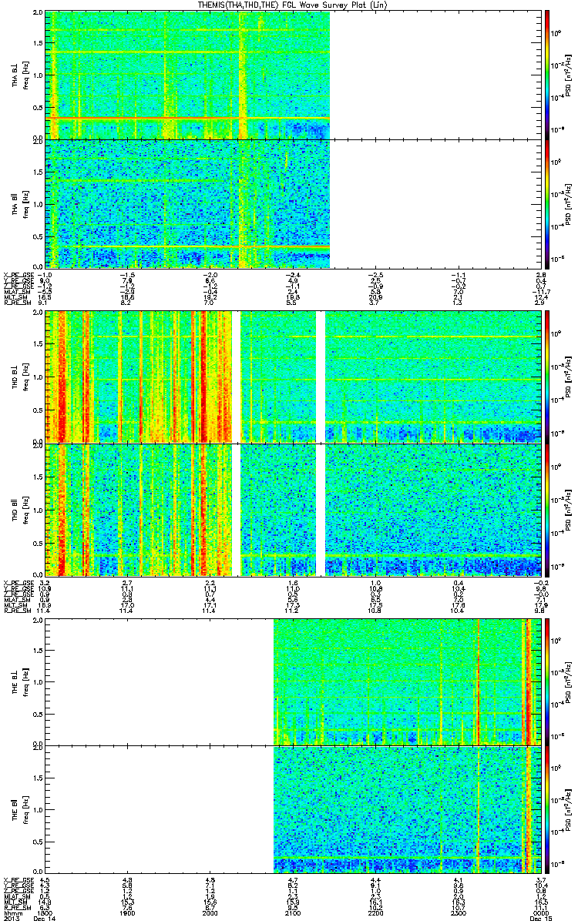Click the R_RE_SM row label under the THD panels
Viewport: 578px width, 924px height.
(x=17, y=611)
